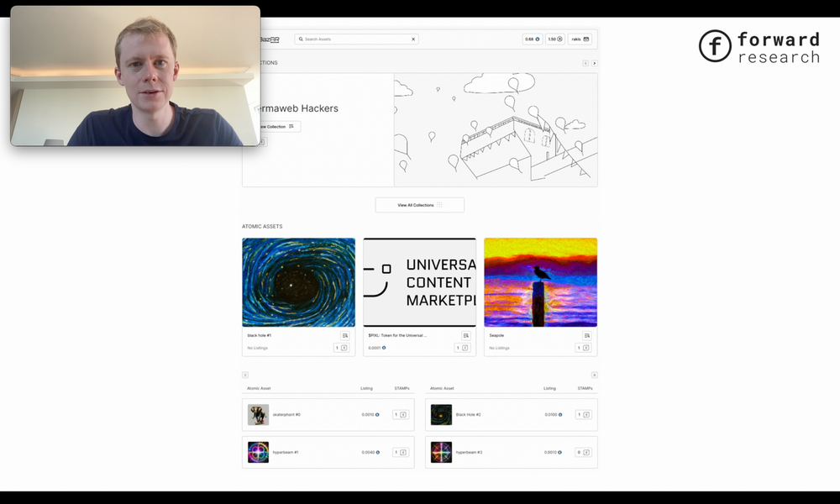The height and width of the screenshot is (504, 840).
Task: Open the Seapole artwork thumbnail
Action: 540,282
